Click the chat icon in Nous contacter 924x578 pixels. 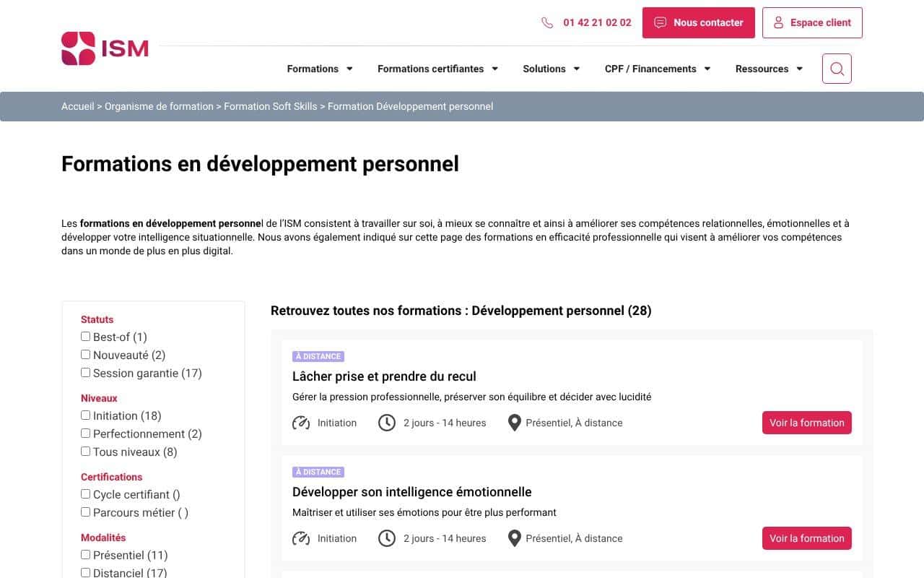660,22
